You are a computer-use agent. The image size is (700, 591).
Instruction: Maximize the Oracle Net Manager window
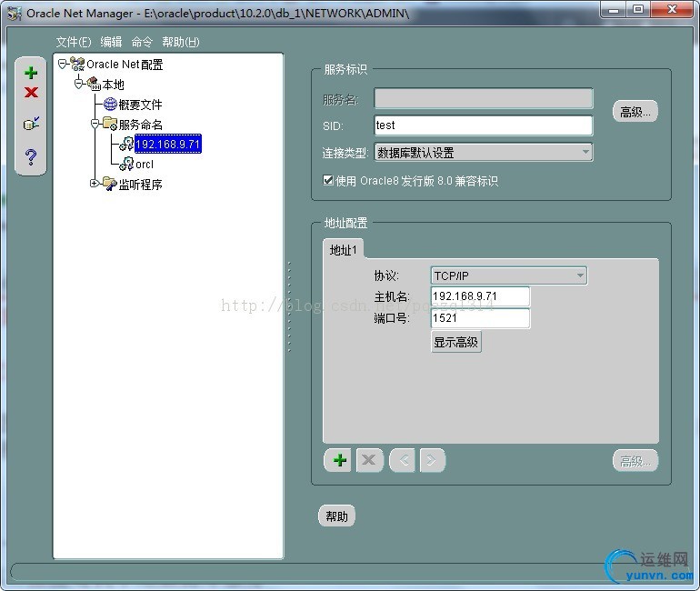tap(638, 9)
